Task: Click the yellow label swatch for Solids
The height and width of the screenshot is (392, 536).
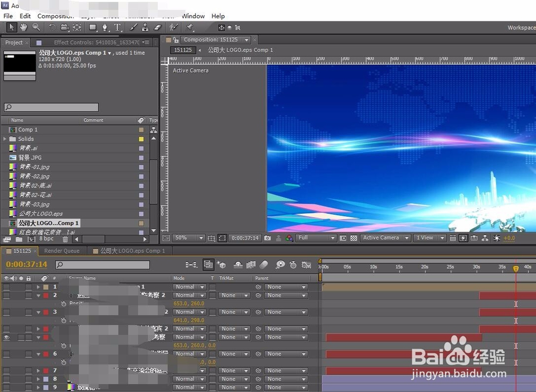Action: coord(141,139)
